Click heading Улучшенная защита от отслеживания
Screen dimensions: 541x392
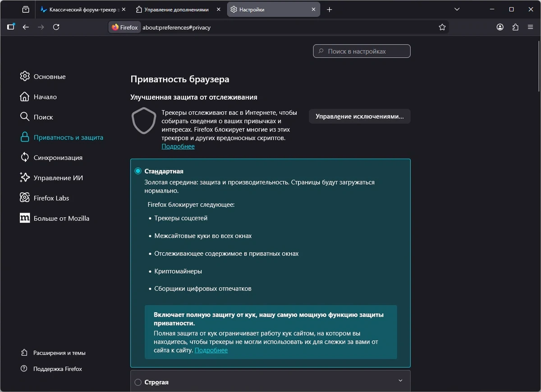tap(194, 97)
